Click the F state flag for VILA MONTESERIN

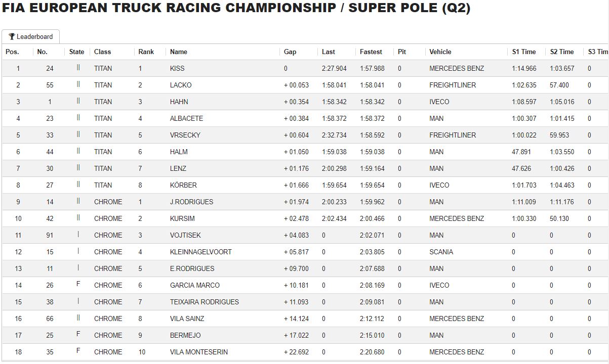point(78,351)
